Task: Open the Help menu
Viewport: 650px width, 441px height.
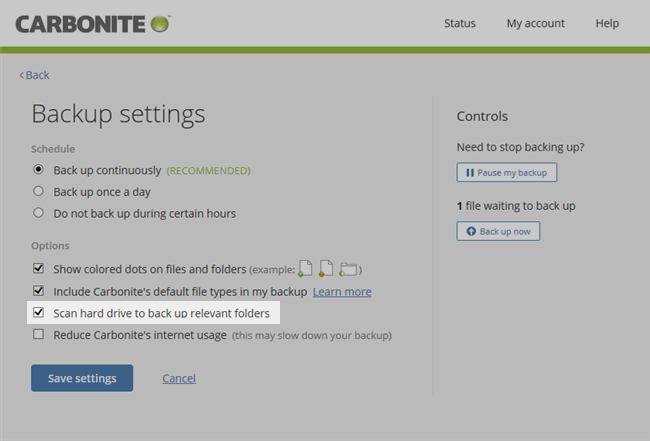Action: coord(607,24)
